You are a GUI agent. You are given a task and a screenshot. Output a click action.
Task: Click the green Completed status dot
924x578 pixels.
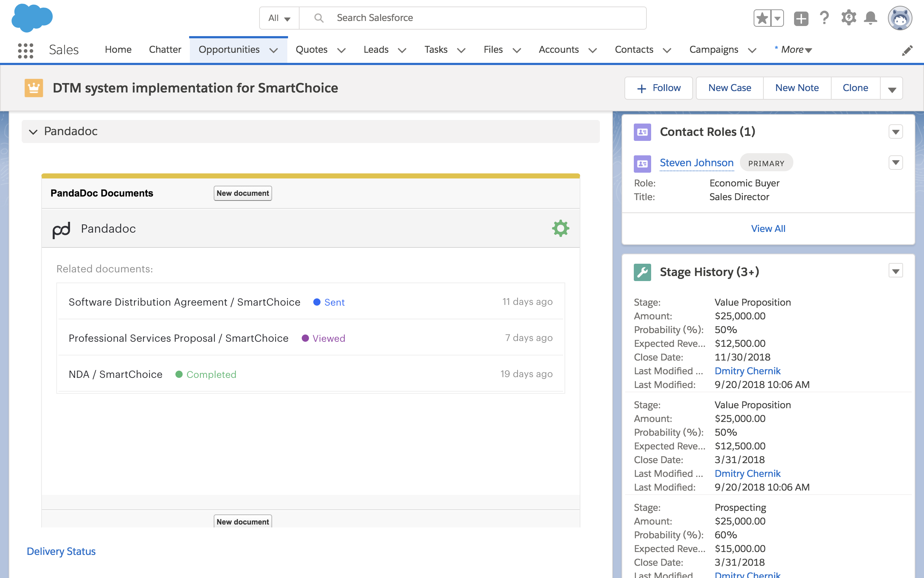pyautogui.click(x=179, y=374)
